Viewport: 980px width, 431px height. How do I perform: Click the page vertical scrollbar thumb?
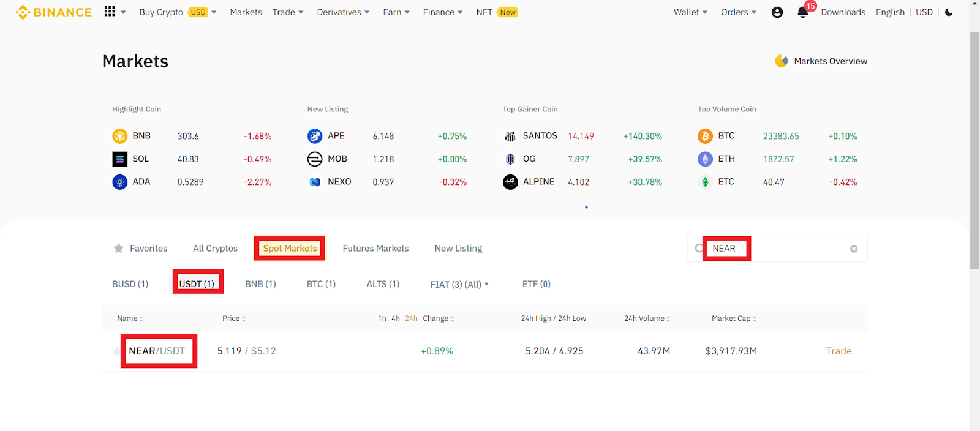click(x=974, y=150)
